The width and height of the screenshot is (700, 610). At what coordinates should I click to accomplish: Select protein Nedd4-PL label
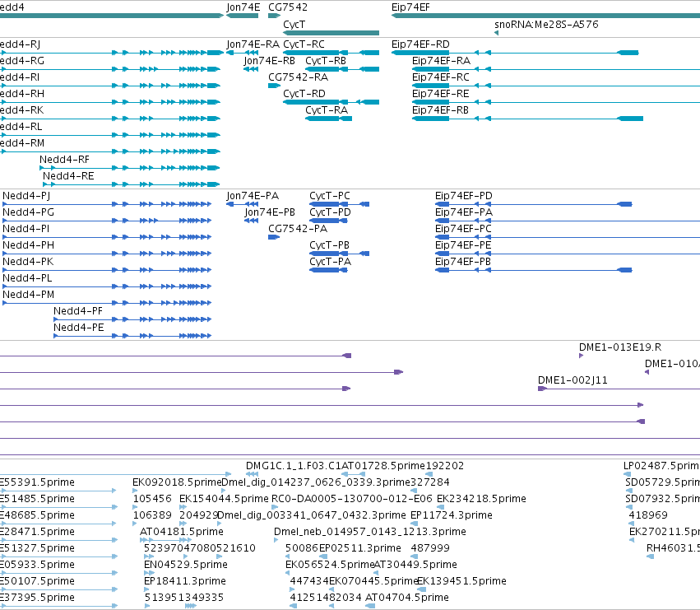27,278
